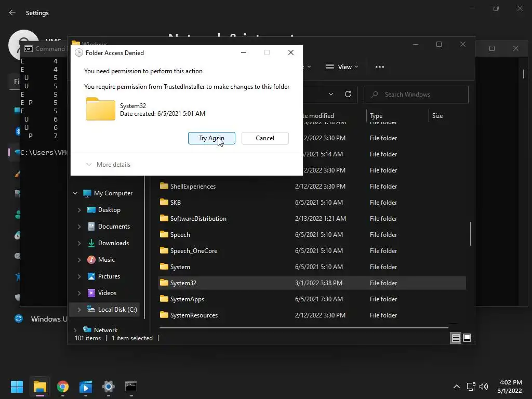This screenshot has height=399, width=532.
Task: Sort by the Size column header
Action: tap(437, 116)
